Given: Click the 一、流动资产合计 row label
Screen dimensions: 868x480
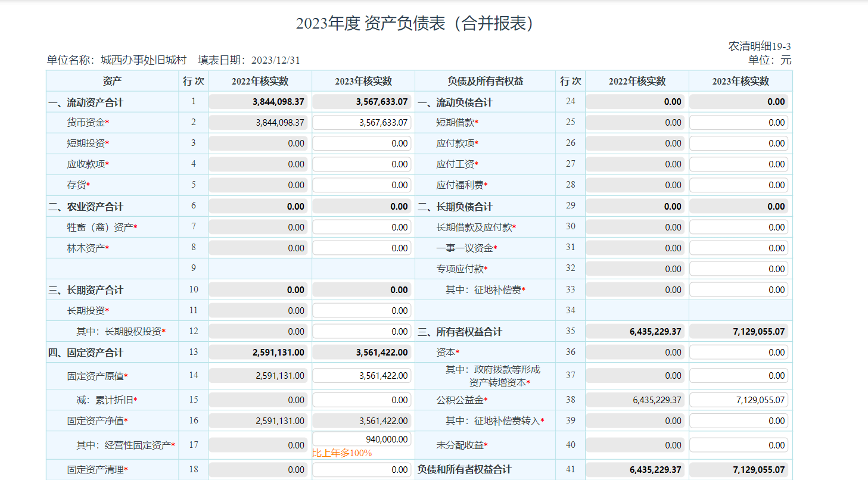Looking at the screenshot, I should pos(86,102).
